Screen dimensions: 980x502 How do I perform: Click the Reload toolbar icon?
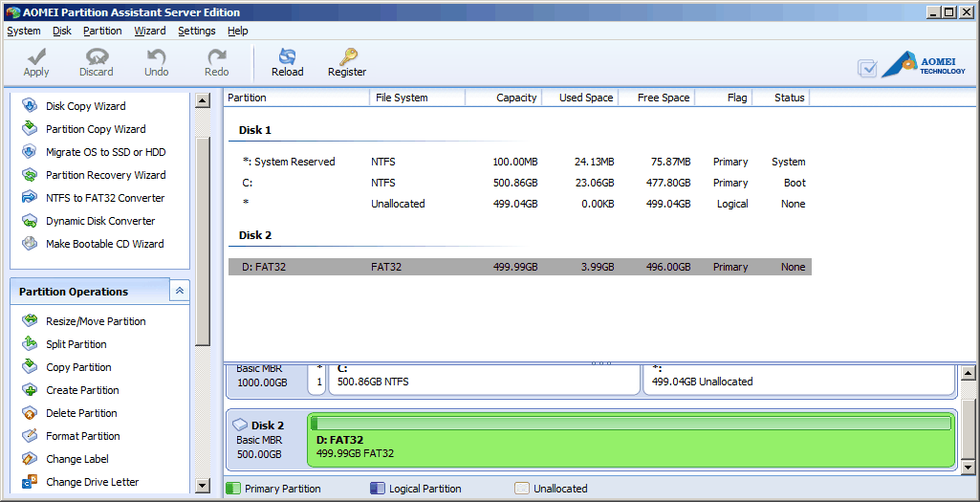coord(288,56)
